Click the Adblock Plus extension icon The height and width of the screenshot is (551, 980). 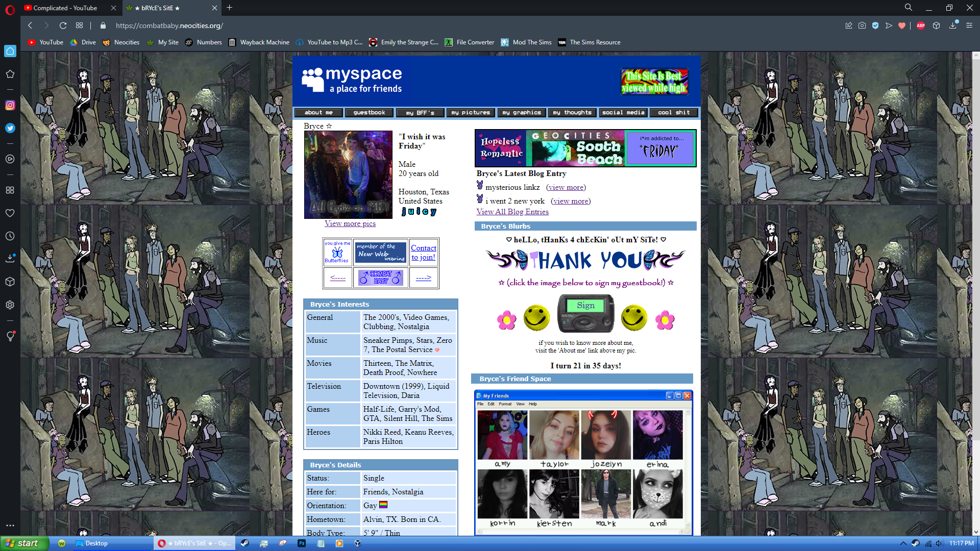[921, 26]
